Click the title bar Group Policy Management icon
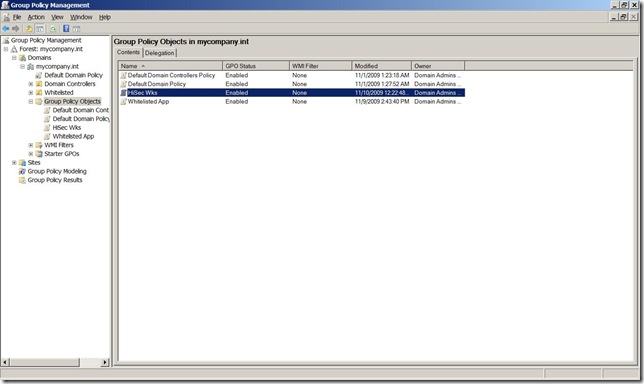 5,5
